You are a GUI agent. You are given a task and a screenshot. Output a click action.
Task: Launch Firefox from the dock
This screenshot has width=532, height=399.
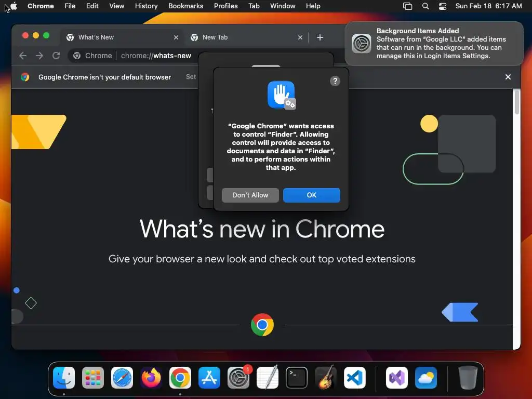151,378
